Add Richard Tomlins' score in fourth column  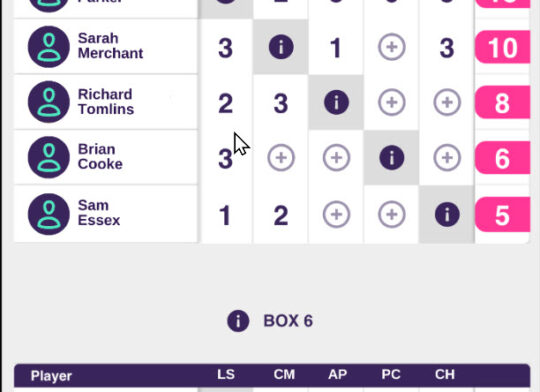coord(392,102)
